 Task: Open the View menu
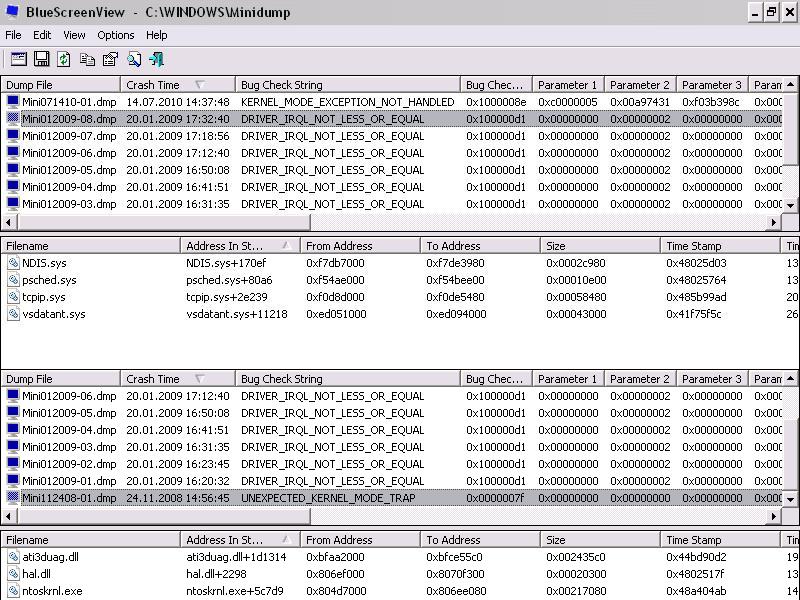point(74,35)
